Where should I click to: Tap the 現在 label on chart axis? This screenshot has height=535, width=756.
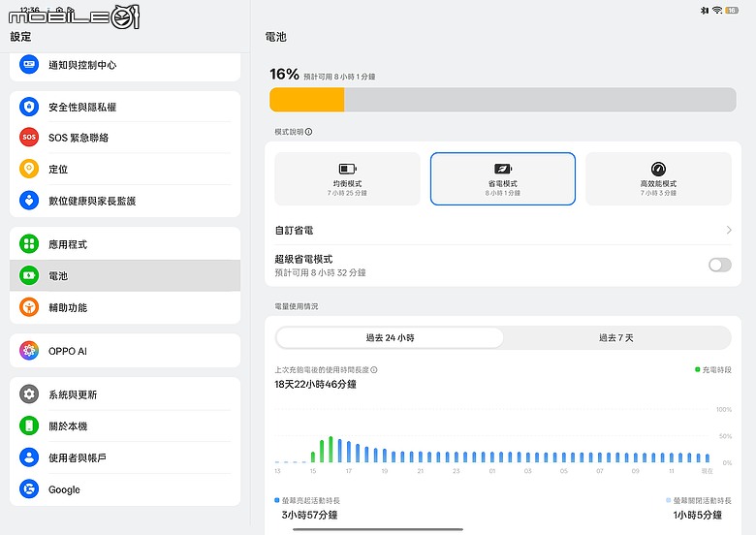point(707,471)
